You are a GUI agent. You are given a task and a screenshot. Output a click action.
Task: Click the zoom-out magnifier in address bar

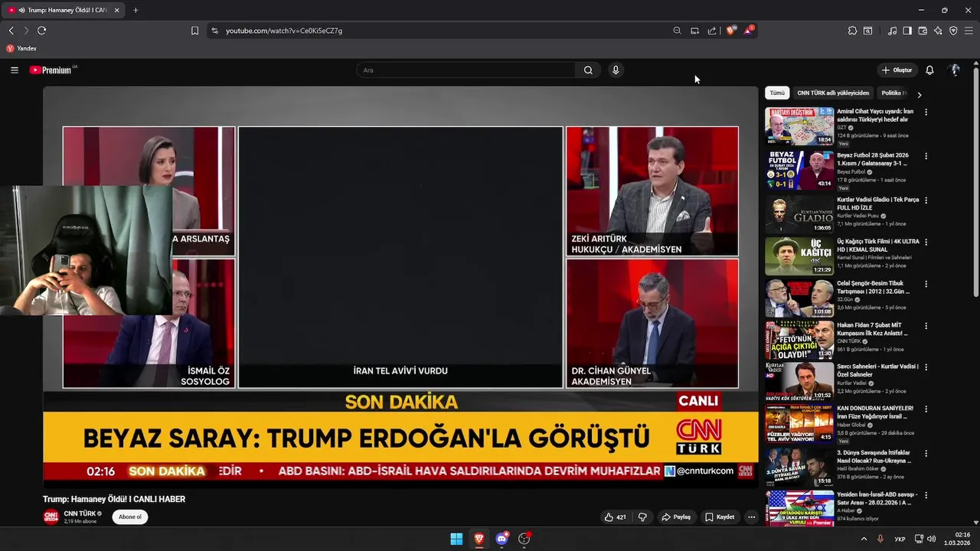click(x=677, y=31)
